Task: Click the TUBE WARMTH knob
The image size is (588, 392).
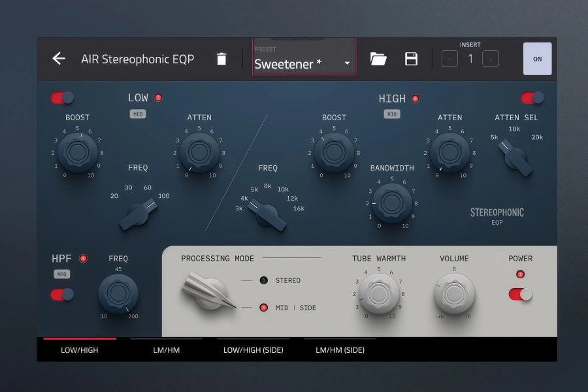Action: 379,294
